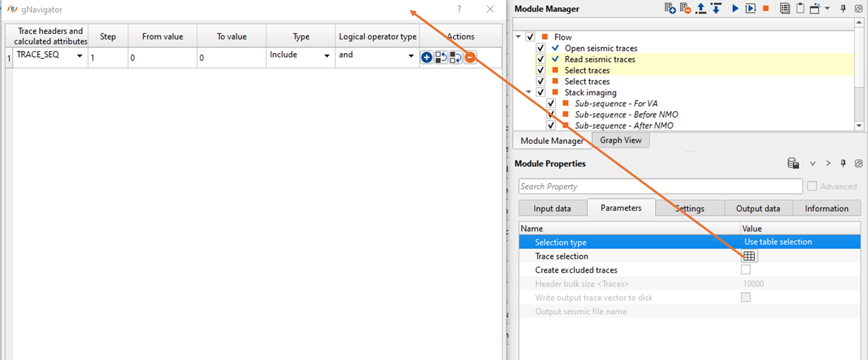
Task: Click the move module up arrow icon
Action: coord(700,8)
